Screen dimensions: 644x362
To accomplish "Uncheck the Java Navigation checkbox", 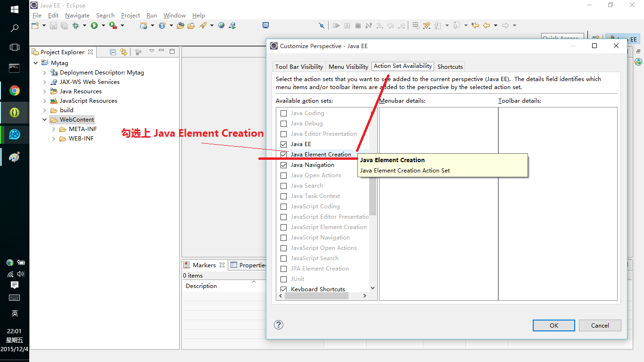I will coord(283,165).
